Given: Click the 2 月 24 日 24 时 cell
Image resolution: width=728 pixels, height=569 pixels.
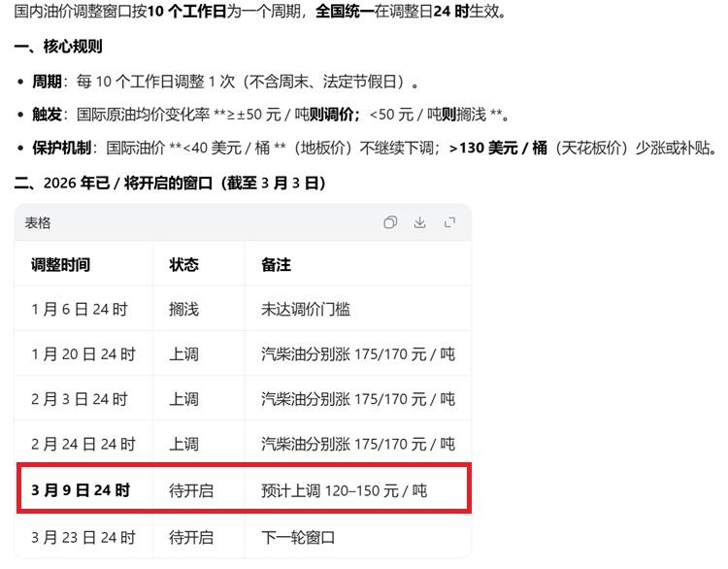Looking at the screenshot, I should pos(83,444).
